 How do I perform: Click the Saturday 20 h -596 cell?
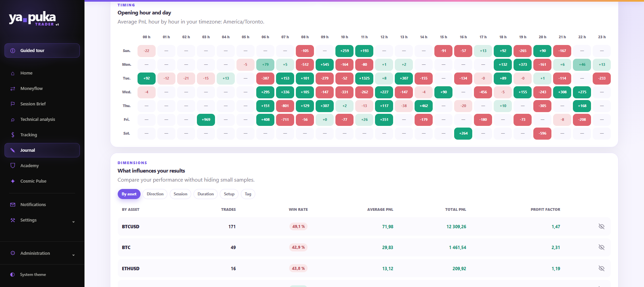click(542, 134)
